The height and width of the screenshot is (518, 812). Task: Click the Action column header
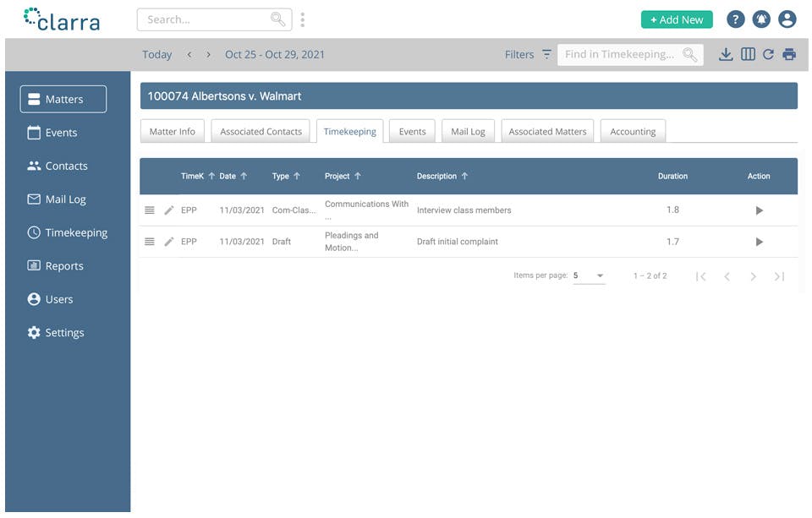[759, 176]
